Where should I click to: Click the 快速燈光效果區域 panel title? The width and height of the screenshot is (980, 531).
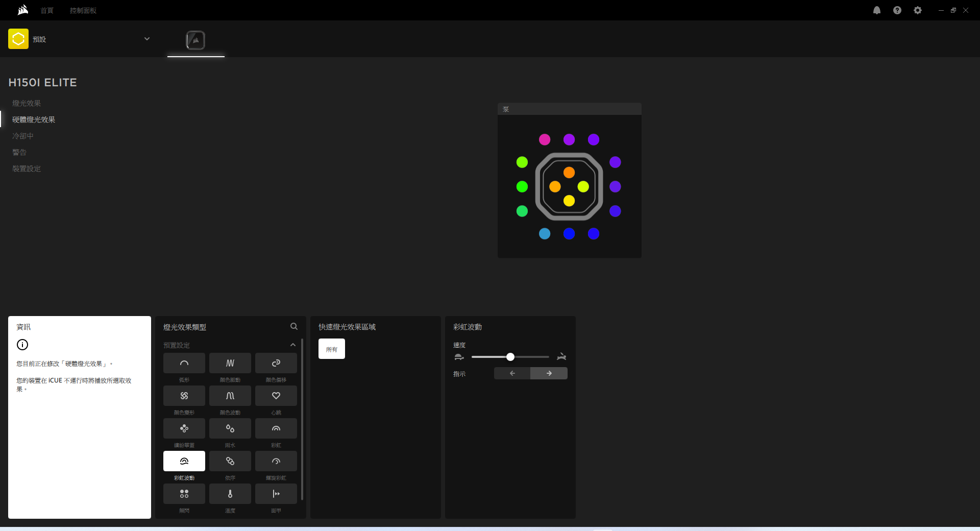tap(347, 327)
